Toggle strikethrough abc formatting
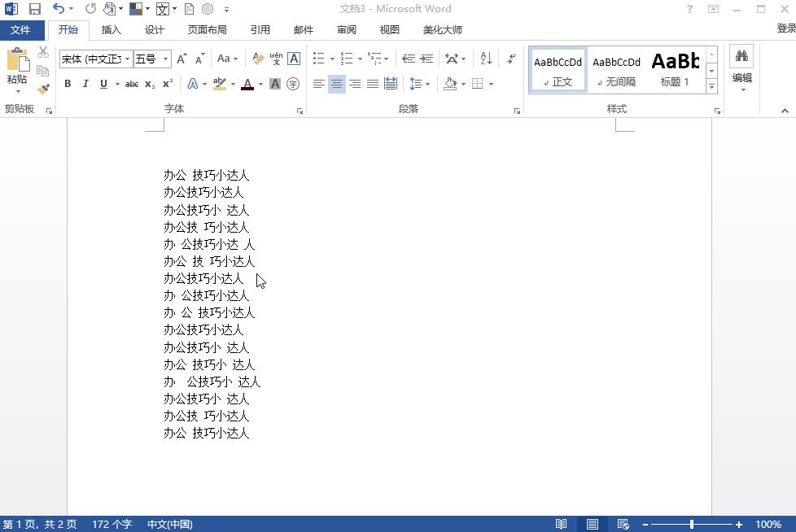The height and width of the screenshot is (532, 796). 132,84
